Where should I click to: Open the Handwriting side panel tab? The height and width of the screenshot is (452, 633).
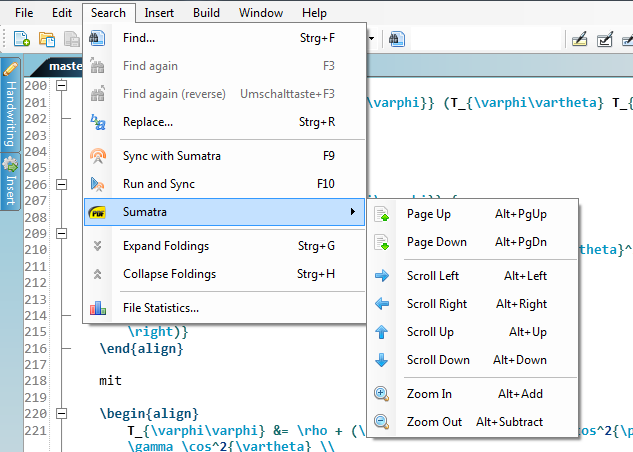click(x=10, y=105)
